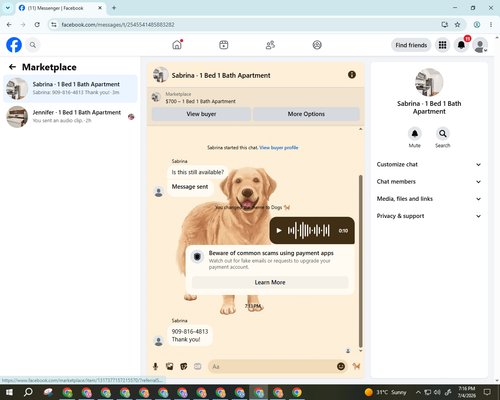The width and height of the screenshot is (500, 400).
Task: View site information icon in address bar
Action: (x=54, y=25)
